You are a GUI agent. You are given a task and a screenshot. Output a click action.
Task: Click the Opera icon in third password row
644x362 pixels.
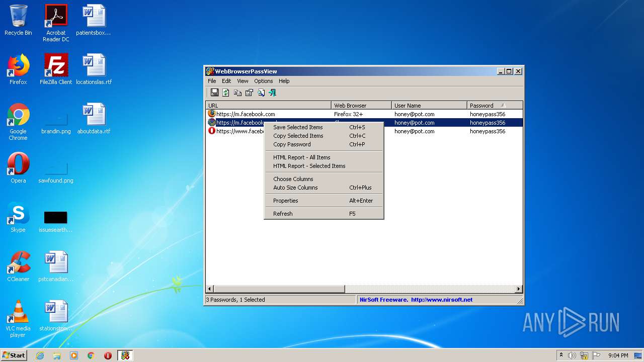212,131
